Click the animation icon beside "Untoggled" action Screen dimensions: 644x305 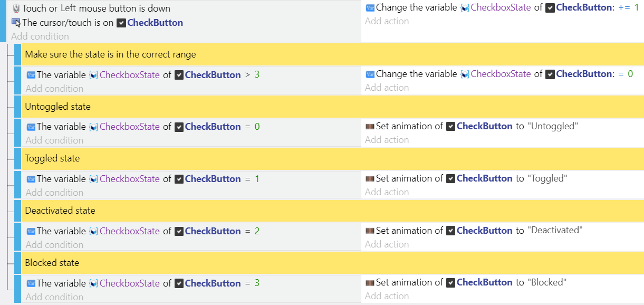pos(370,126)
